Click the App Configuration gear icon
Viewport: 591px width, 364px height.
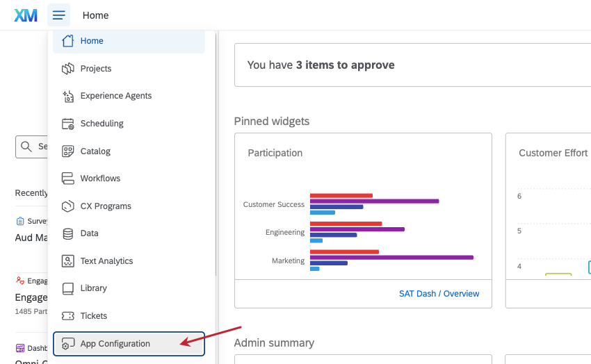tap(68, 344)
